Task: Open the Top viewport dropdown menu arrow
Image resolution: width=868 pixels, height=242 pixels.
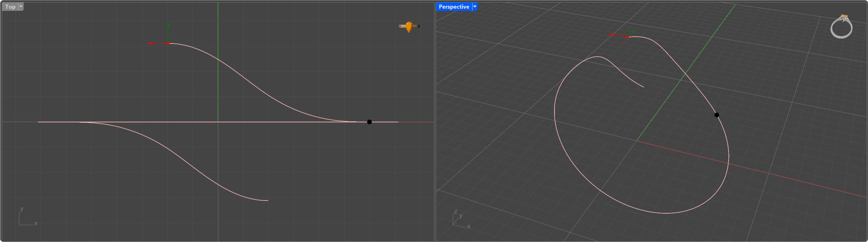Action: point(21,7)
